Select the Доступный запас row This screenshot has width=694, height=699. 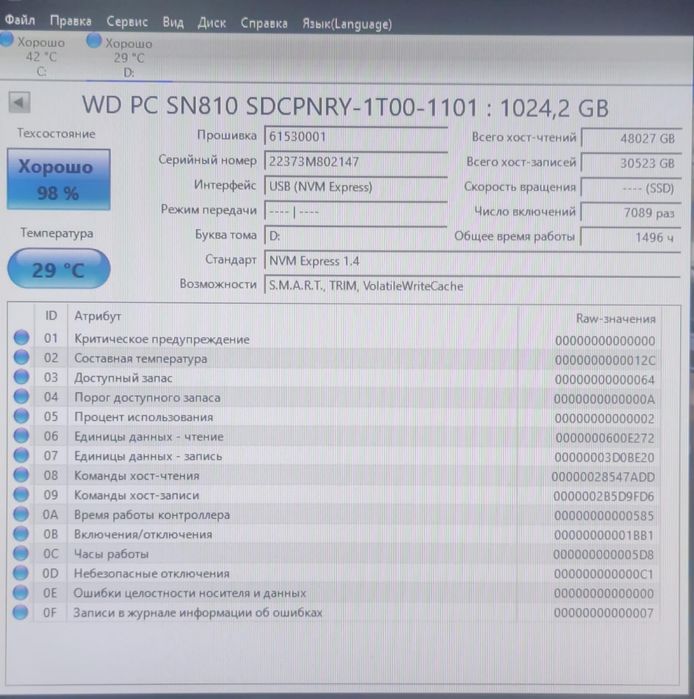point(335,378)
